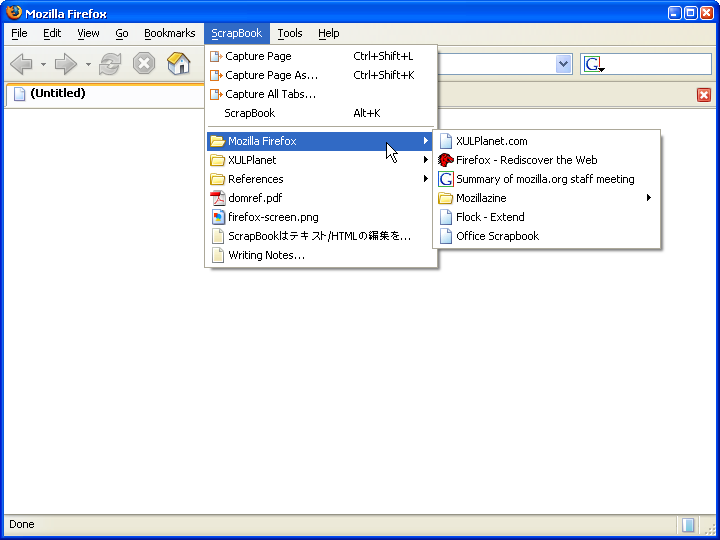Expand the Mozillazine folder submenu

546,198
